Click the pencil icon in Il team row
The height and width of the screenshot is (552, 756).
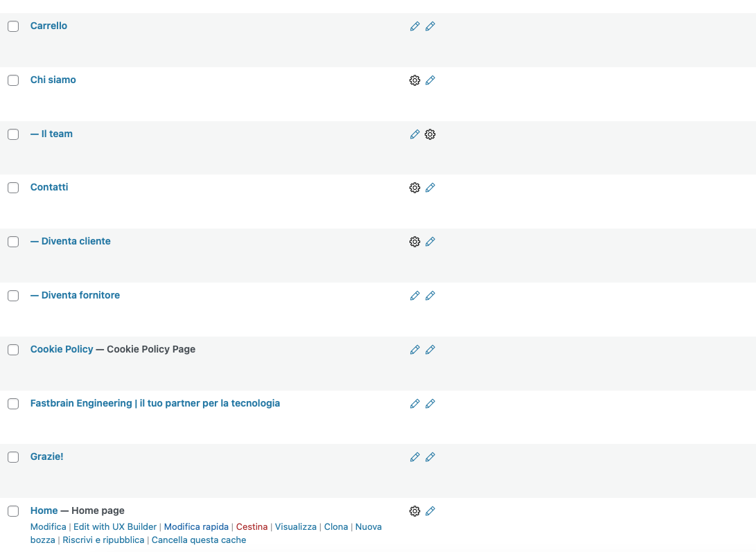[414, 134]
